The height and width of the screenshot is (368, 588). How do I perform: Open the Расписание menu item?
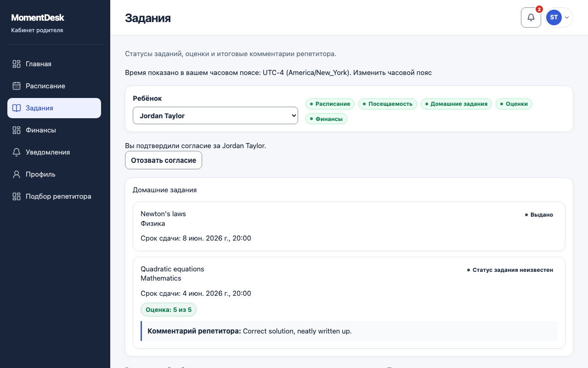pos(54,86)
